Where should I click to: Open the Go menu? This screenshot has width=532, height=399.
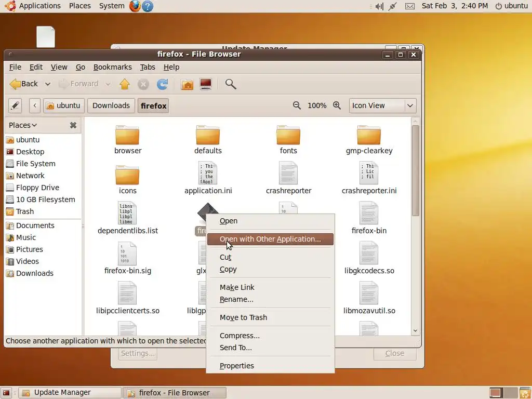coord(81,67)
